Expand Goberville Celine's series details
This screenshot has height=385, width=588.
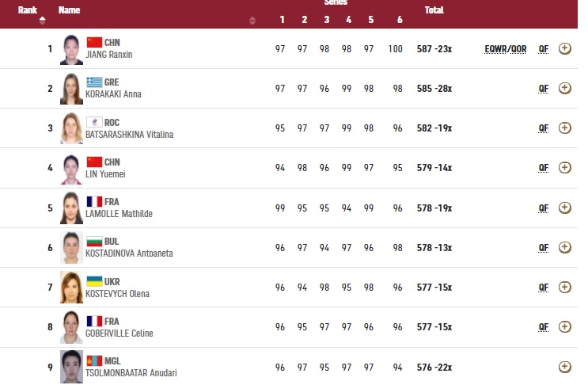point(564,326)
